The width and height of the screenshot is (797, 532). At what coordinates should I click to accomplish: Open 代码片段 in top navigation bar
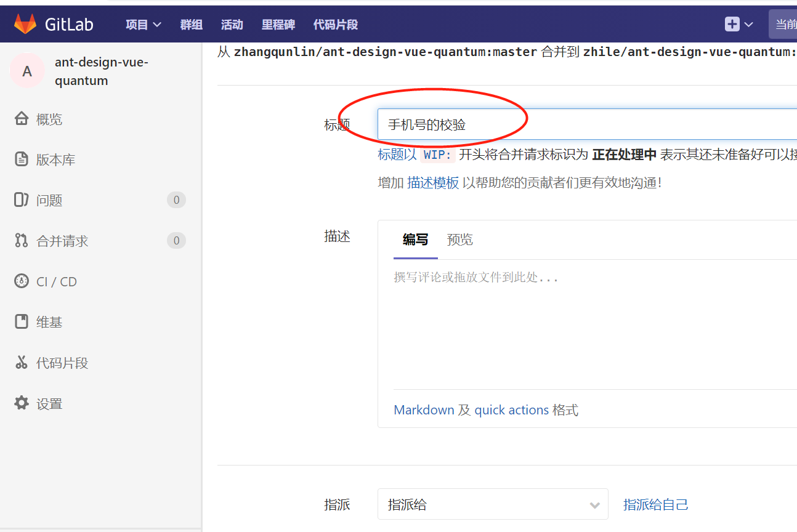(x=336, y=25)
